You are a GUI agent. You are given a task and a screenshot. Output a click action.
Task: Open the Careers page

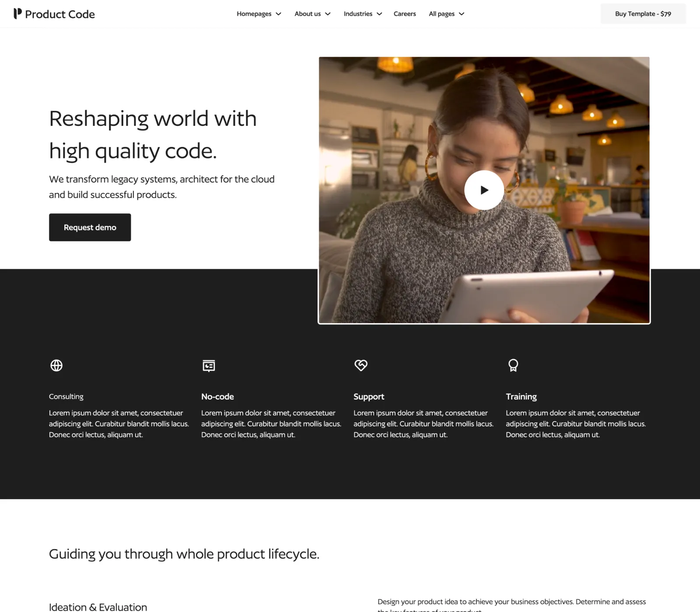(x=405, y=14)
